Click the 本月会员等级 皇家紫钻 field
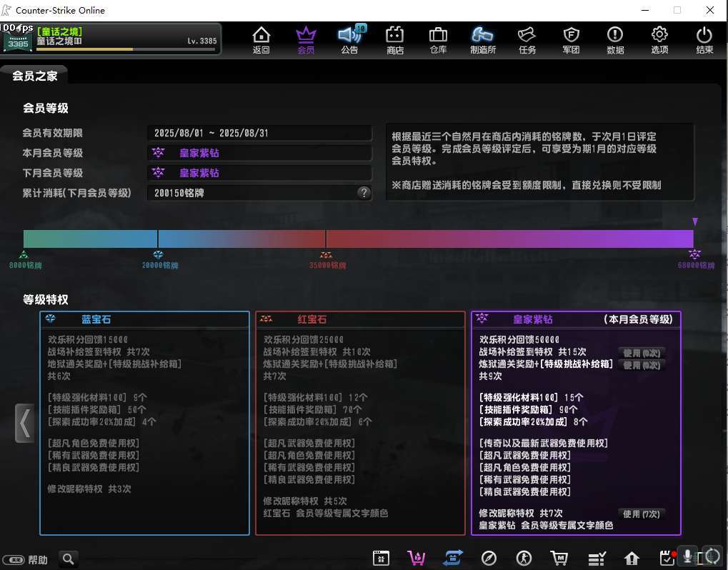Image resolution: width=728 pixels, height=570 pixels. point(259,153)
